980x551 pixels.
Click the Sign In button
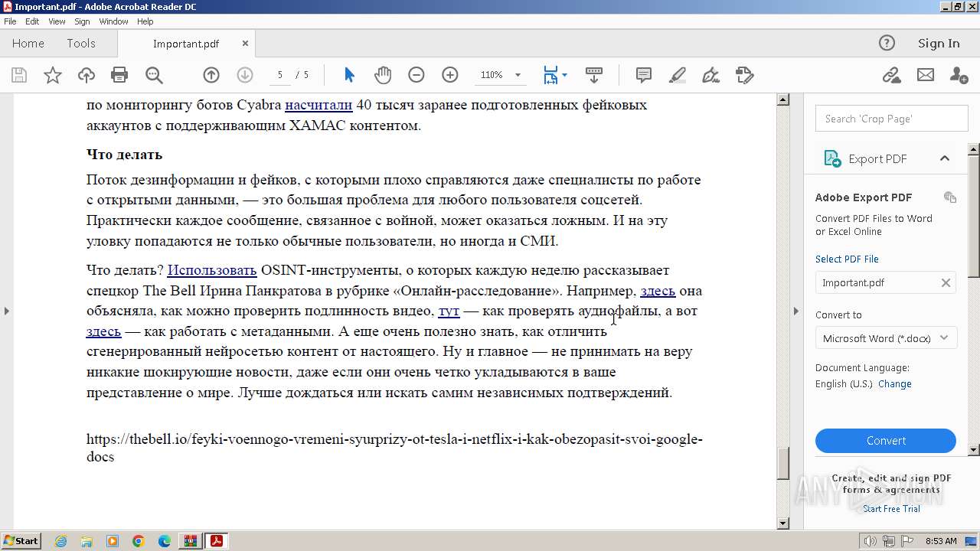click(939, 44)
